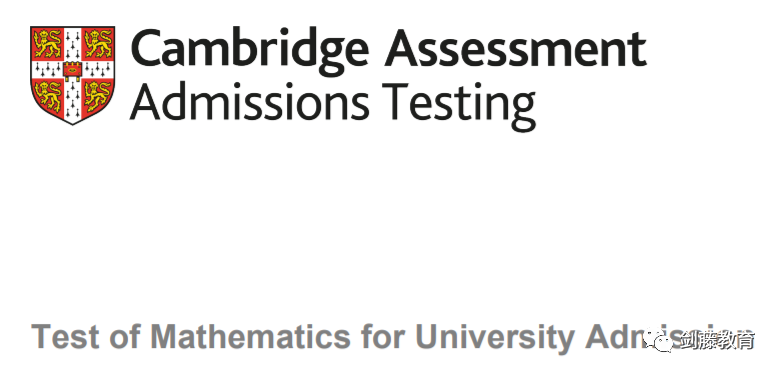Click the word Testing in the logo

(x=458, y=105)
